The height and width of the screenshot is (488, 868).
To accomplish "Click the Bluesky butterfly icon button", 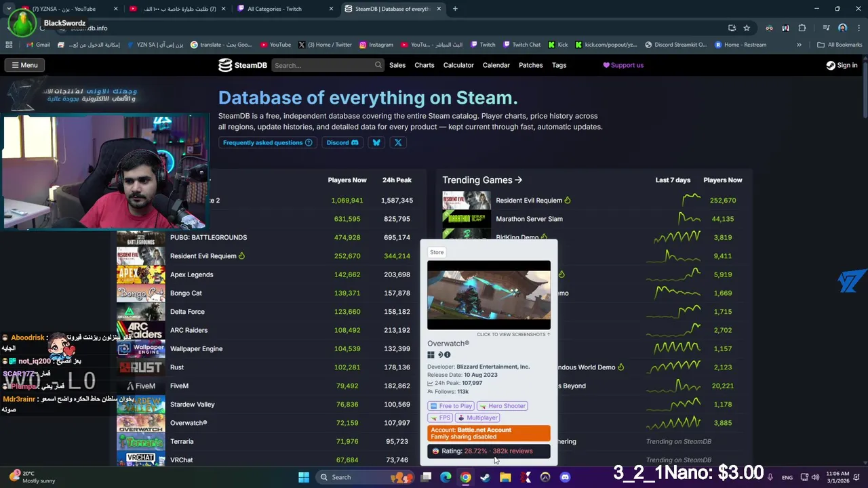I will click(x=376, y=142).
